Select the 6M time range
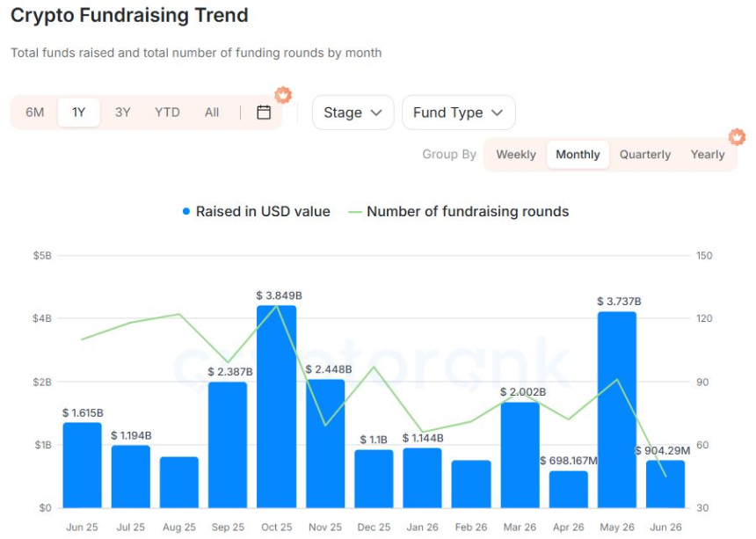The width and height of the screenshot is (756, 539). tap(34, 113)
